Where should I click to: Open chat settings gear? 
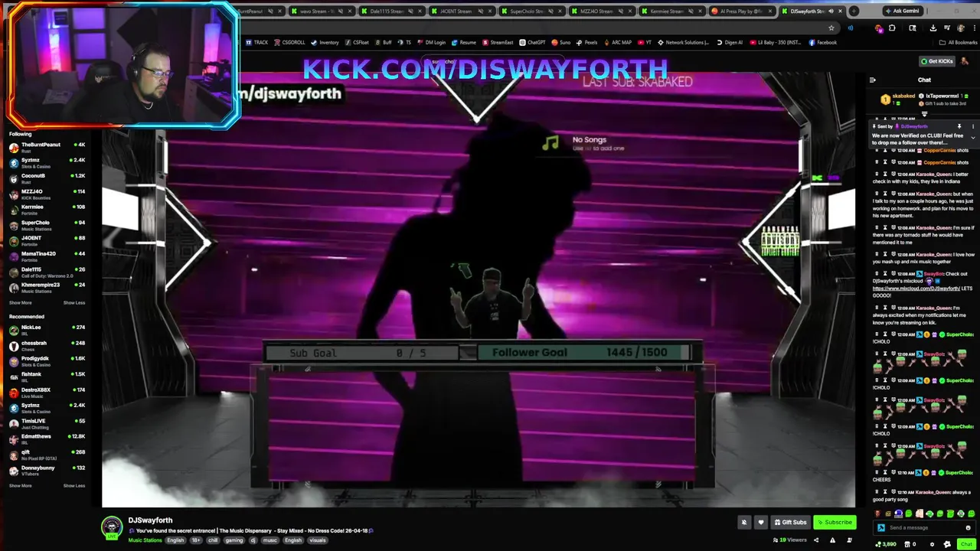click(932, 544)
